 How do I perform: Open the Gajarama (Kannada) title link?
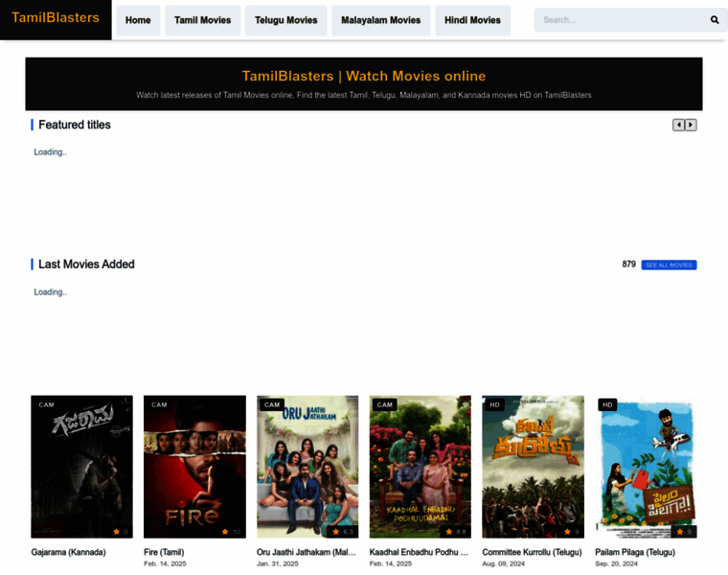[x=68, y=552]
